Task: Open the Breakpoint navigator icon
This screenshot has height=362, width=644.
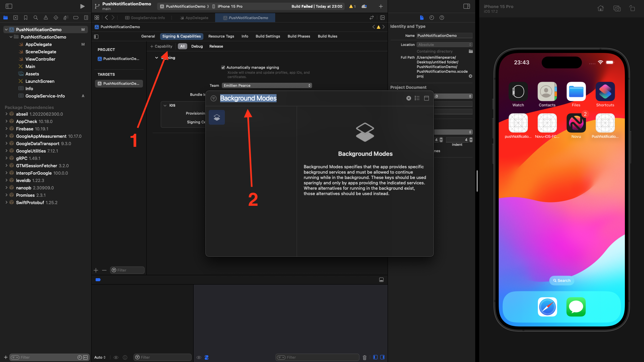Action: coord(76,17)
